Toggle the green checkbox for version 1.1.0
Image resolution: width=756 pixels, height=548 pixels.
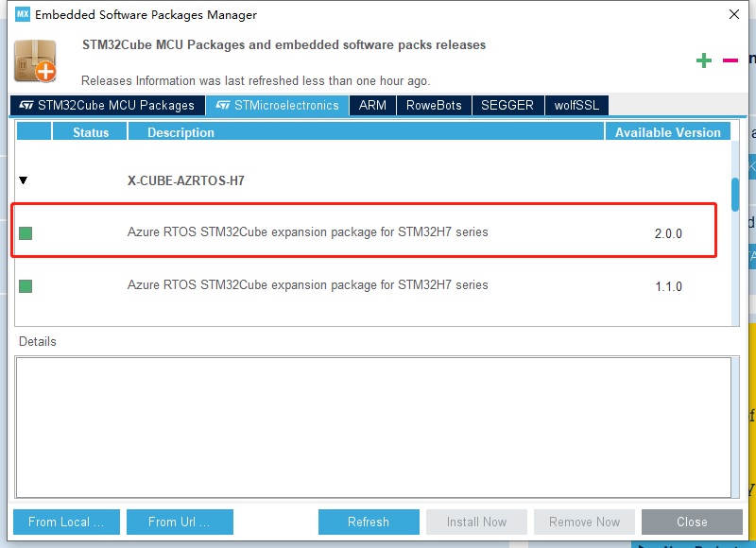click(26, 286)
